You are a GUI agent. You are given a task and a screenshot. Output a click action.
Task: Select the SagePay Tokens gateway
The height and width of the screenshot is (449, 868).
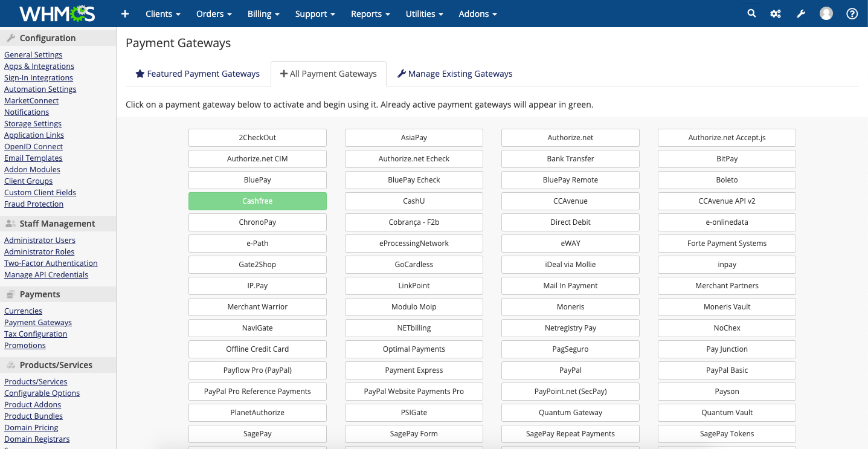pos(727,434)
